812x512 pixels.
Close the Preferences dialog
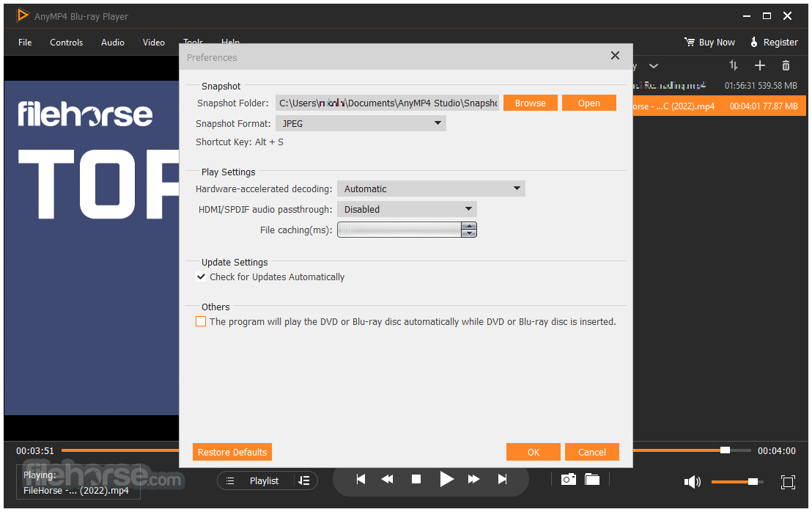pos(615,56)
